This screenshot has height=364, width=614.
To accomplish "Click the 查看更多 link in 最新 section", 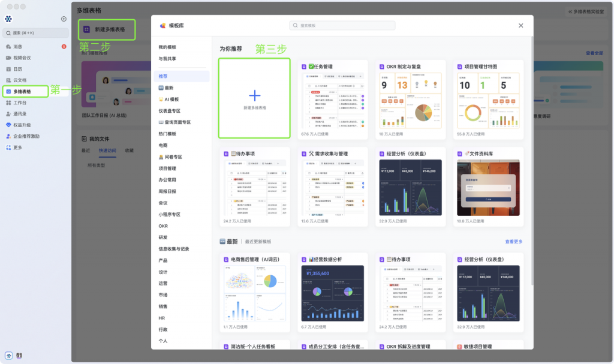I will pyautogui.click(x=513, y=242).
